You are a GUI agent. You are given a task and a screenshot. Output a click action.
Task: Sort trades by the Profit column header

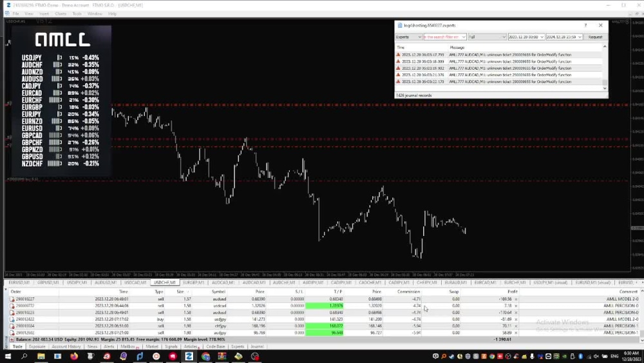pyautogui.click(x=512, y=291)
